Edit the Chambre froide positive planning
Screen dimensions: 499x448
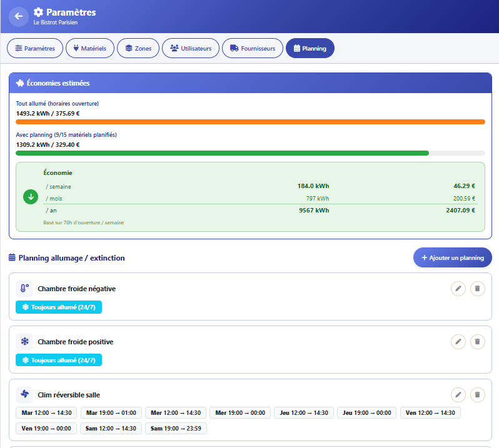[x=458, y=342]
